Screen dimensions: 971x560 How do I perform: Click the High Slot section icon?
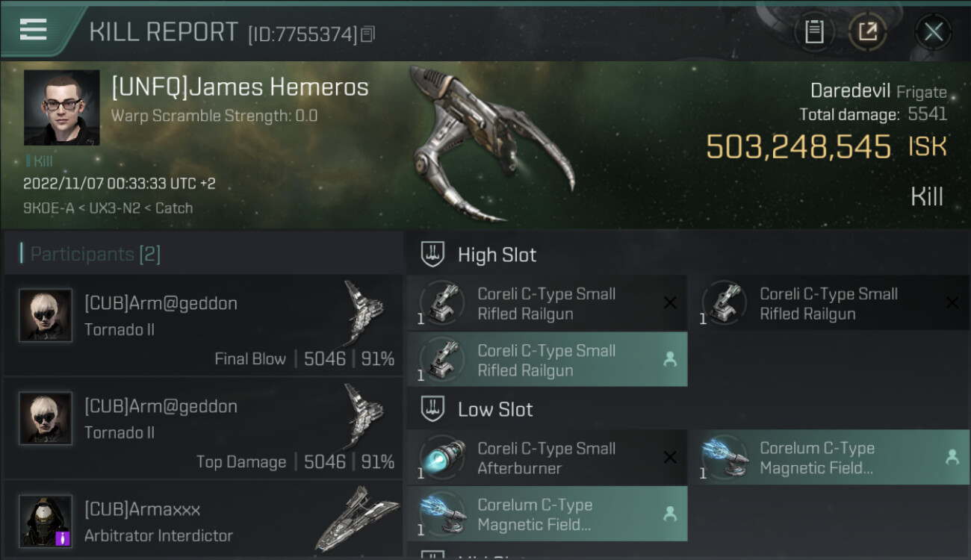432,255
